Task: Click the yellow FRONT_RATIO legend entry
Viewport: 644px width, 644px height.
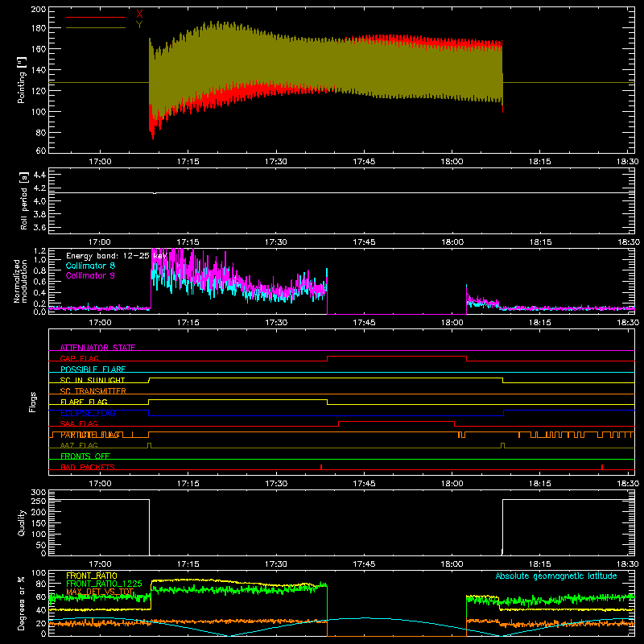Action: 92,576
